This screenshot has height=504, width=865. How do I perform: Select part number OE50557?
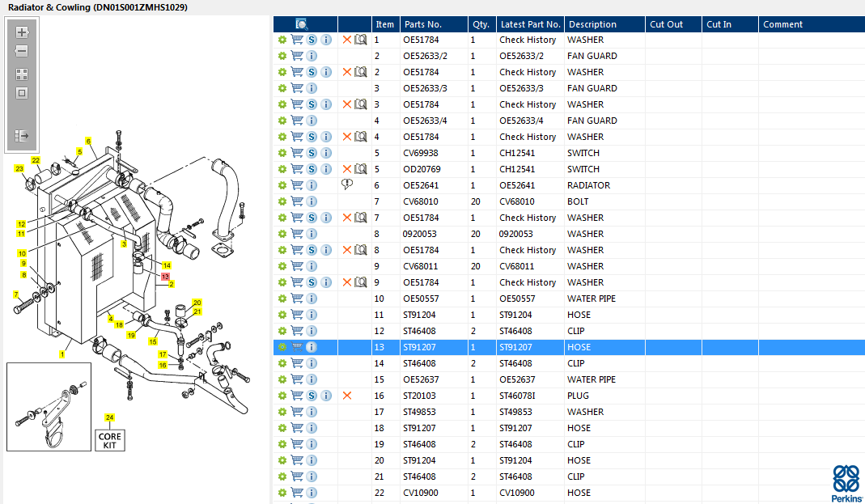421,299
